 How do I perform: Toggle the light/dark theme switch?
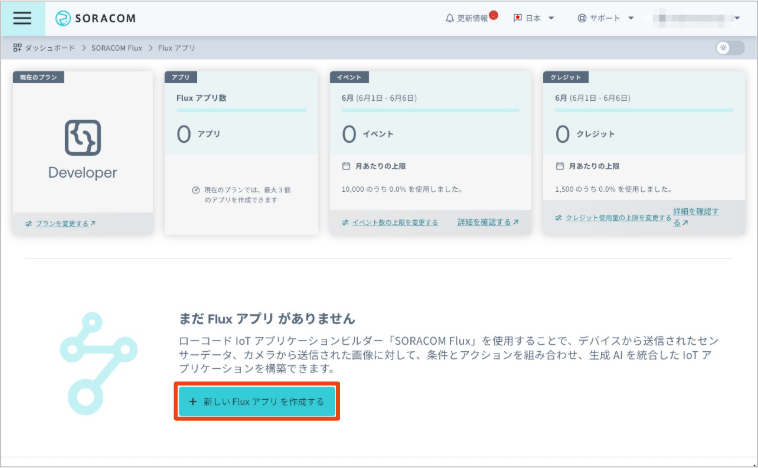pyautogui.click(x=730, y=48)
